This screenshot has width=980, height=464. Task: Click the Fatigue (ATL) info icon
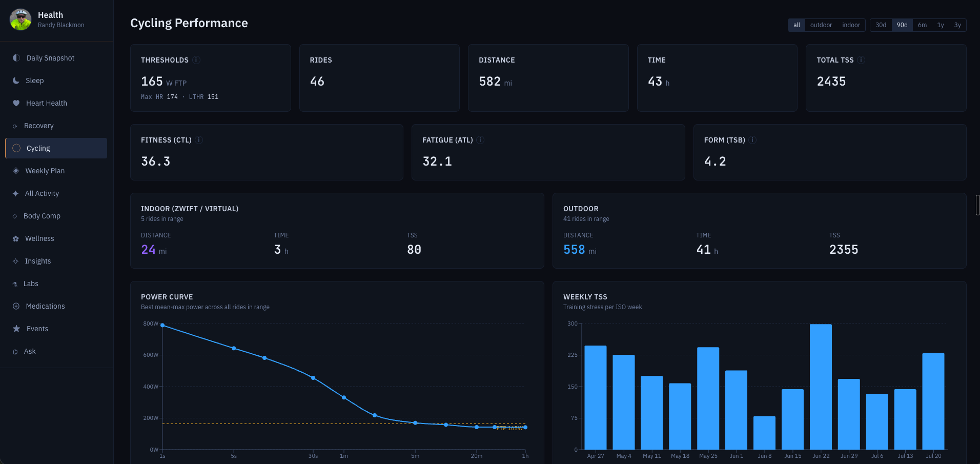[480, 140]
